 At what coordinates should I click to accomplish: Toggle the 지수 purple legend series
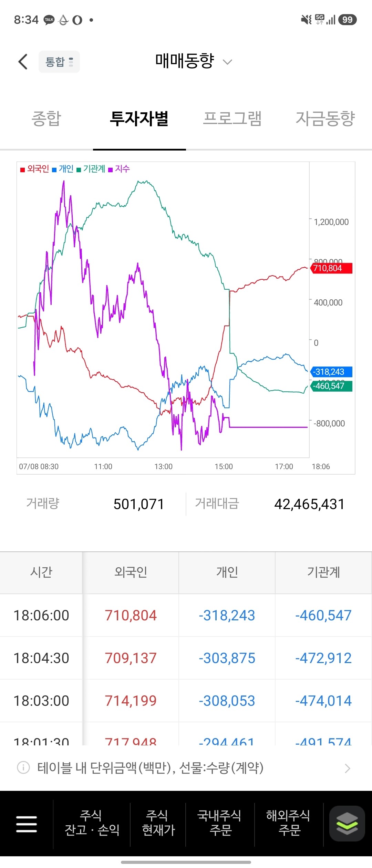pyautogui.click(x=119, y=169)
